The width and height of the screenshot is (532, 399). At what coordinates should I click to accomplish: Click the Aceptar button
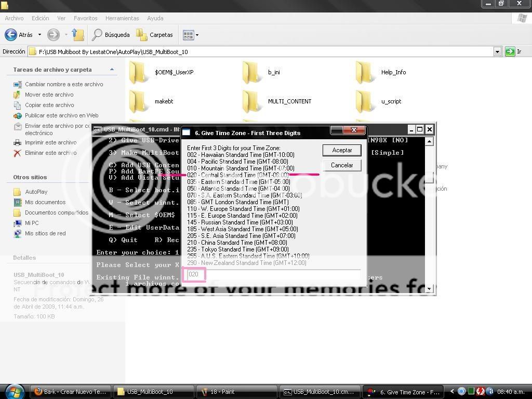tap(342, 150)
